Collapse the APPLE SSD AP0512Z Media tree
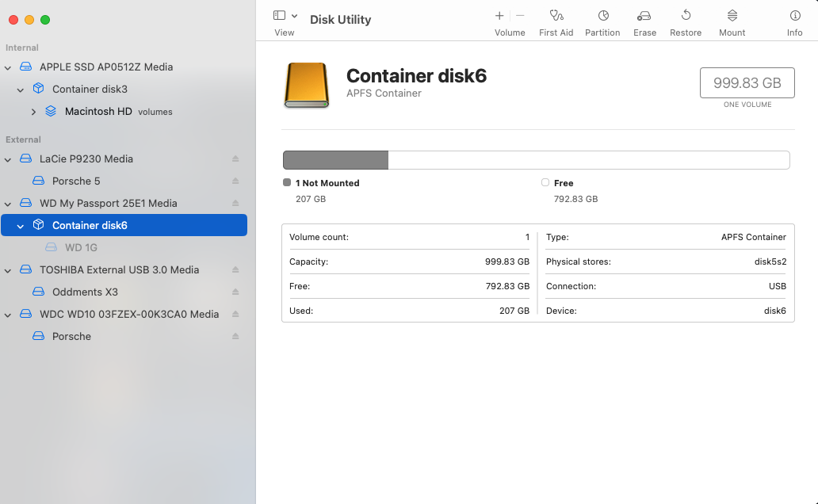818x504 pixels. coord(8,67)
